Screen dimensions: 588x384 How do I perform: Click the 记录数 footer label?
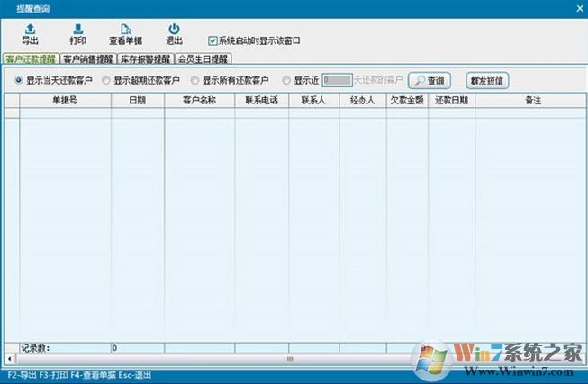tap(35, 348)
